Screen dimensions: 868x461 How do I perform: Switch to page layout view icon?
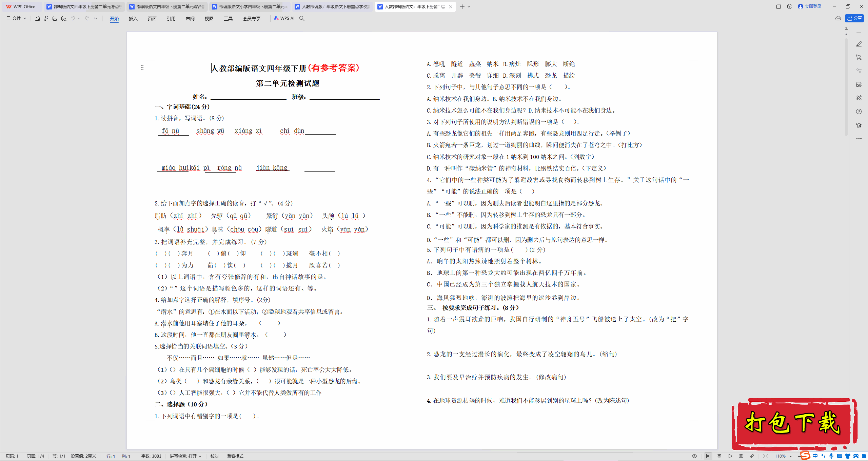click(708, 456)
